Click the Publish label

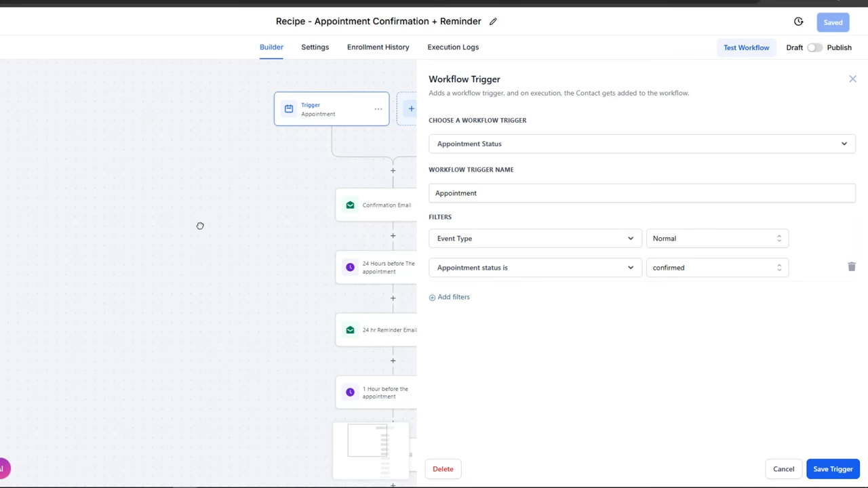(839, 47)
